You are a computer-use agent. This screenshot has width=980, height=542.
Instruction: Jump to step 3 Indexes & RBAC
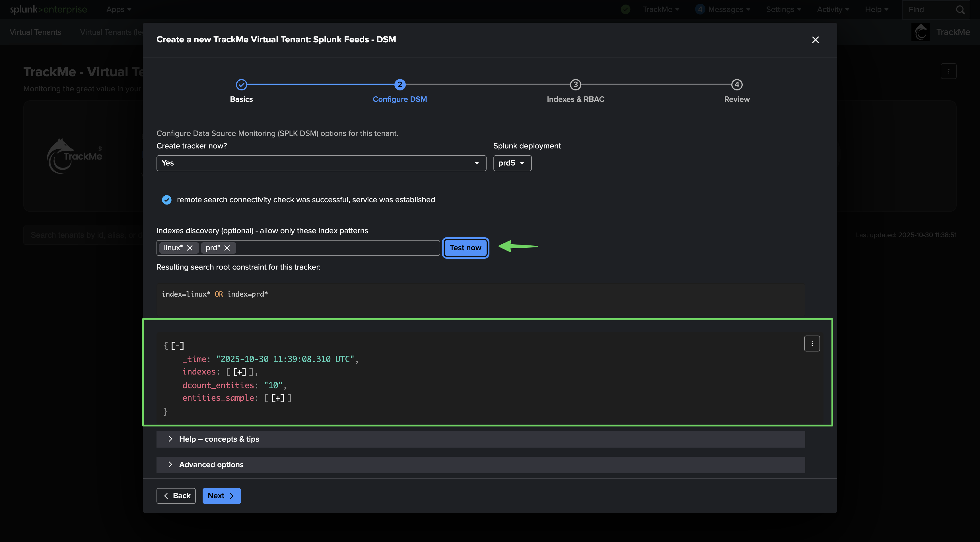click(x=575, y=85)
